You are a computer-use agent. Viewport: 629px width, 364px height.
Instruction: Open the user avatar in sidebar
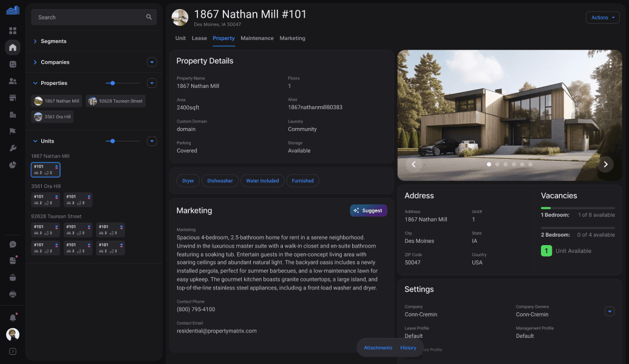coord(13,334)
